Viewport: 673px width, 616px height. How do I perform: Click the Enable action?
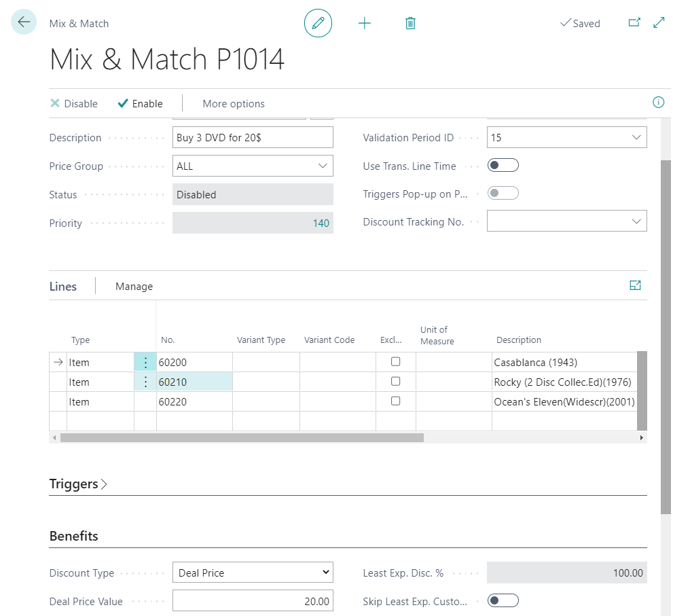[141, 104]
